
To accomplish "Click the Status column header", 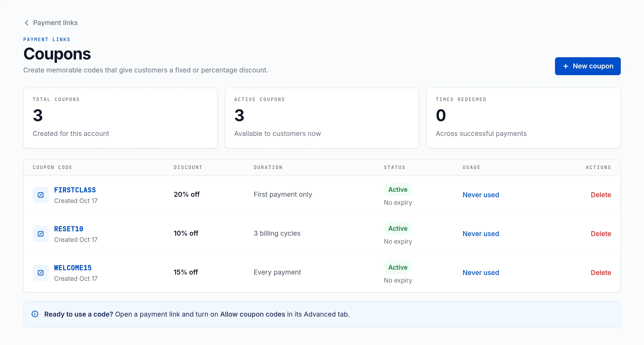I will tap(394, 167).
